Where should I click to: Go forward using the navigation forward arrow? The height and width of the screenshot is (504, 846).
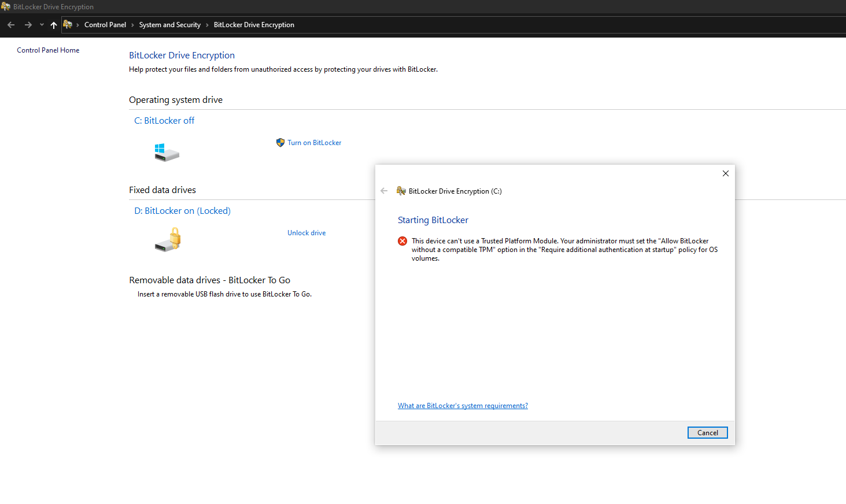point(28,25)
